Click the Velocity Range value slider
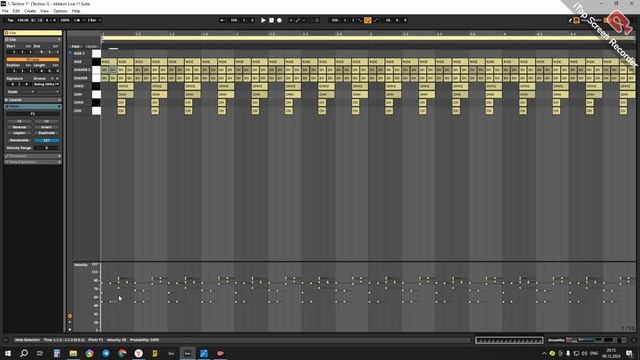The image size is (640, 360). pyautogui.click(x=46, y=148)
